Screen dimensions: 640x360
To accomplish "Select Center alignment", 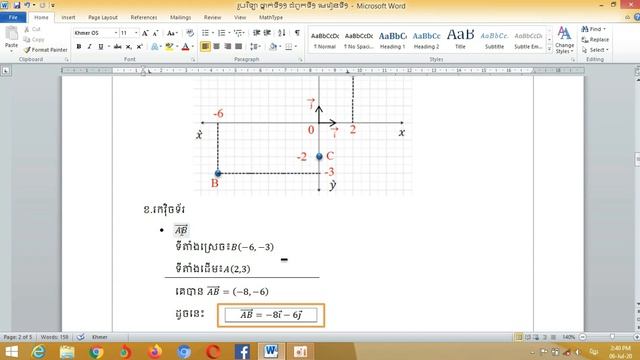I will pos(216,47).
